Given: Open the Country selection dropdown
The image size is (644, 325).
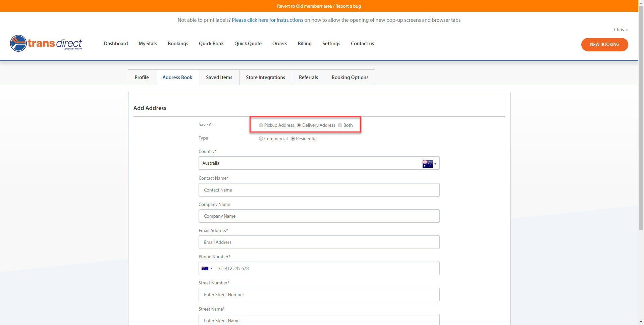Looking at the screenshot, I should pyautogui.click(x=435, y=164).
